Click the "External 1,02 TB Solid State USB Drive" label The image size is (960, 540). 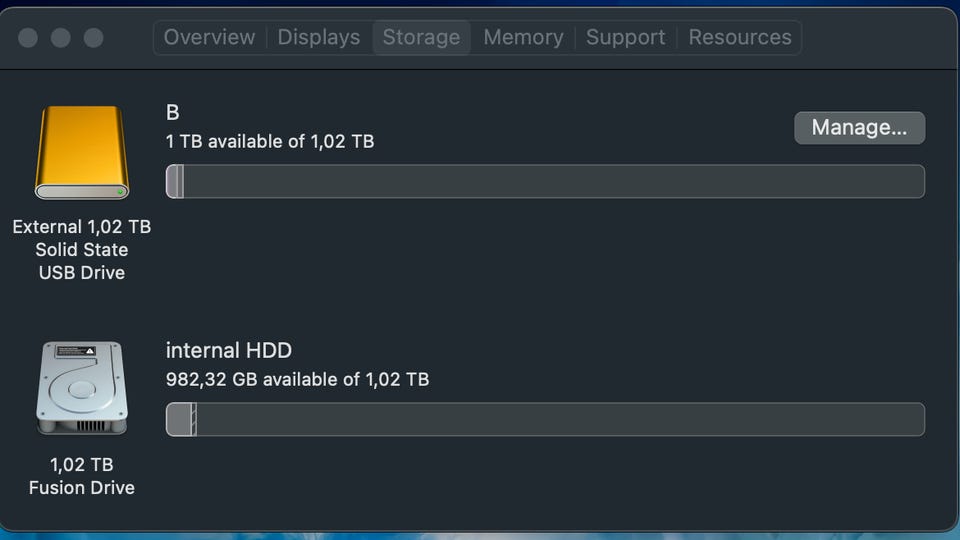(x=82, y=250)
